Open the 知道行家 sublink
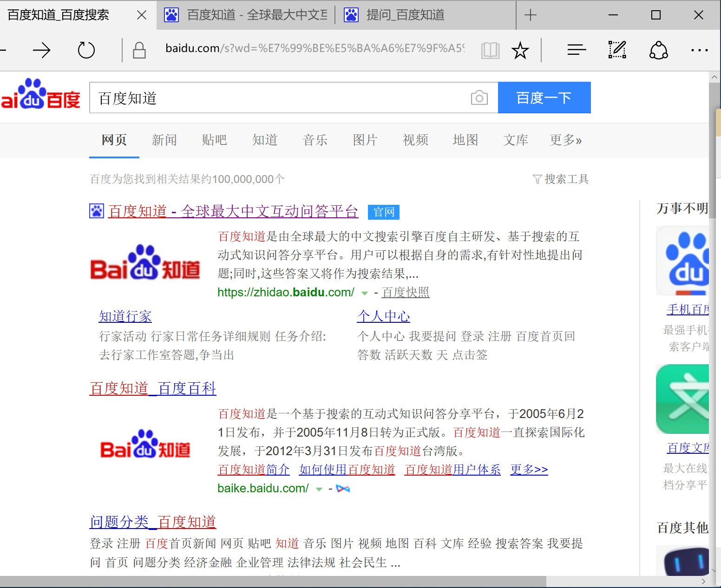This screenshot has width=721, height=588. [x=125, y=316]
